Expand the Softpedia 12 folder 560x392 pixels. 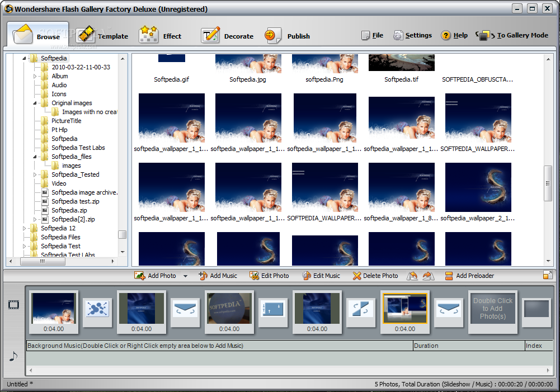[x=24, y=228]
